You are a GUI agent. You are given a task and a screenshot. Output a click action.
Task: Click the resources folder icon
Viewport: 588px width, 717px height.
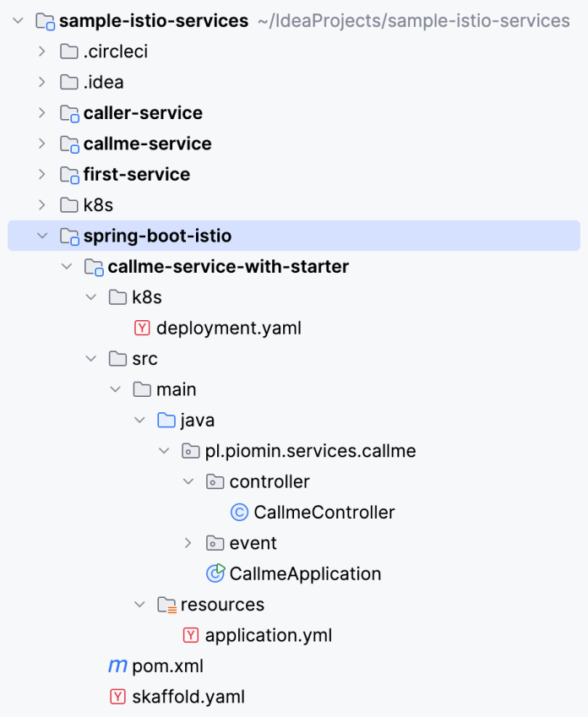click(x=166, y=605)
